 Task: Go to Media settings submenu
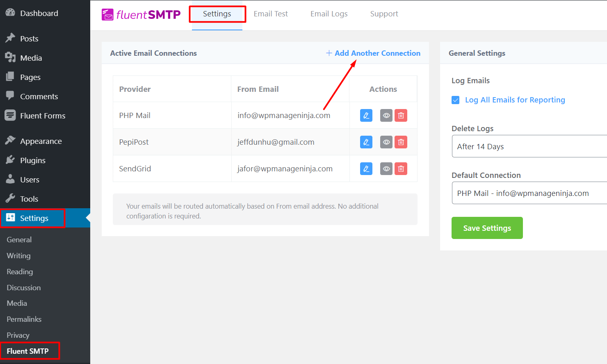tap(17, 303)
